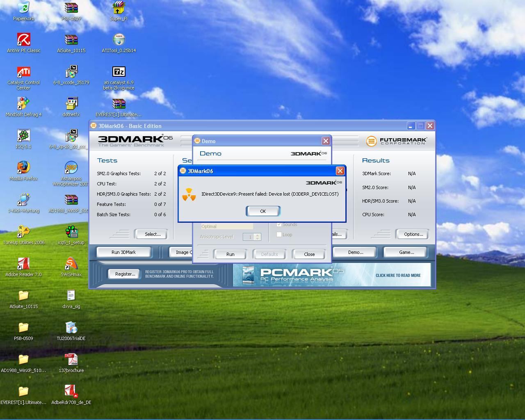Screen dimensions: 525x420
Task: Launch the SWiSHmax shortcut
Action: (x=71, y=264)
